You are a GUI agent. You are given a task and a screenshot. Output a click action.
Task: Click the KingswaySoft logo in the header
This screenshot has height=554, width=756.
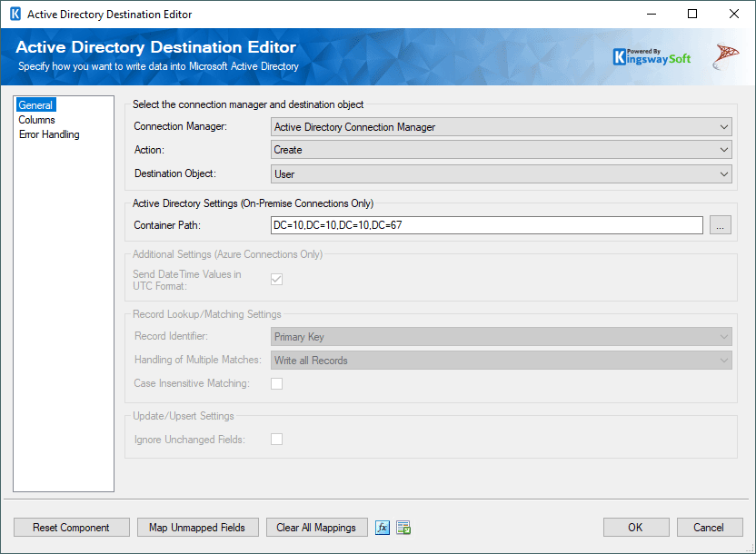(x=652, y=57)
